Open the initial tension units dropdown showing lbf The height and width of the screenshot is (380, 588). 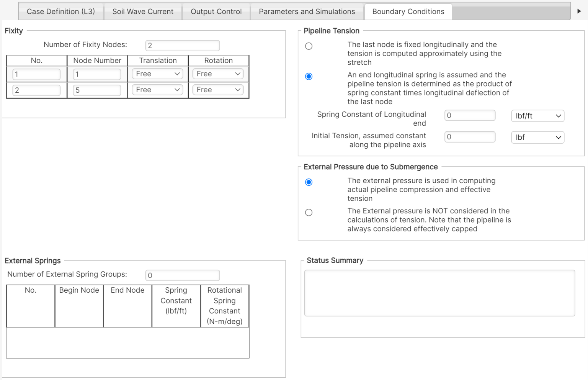click(x=537, y=137)
